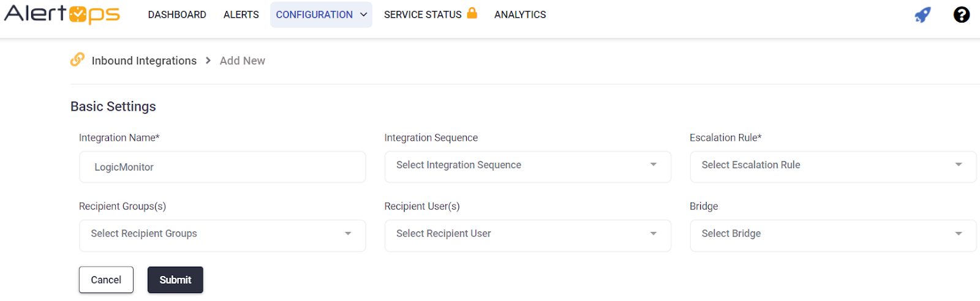Open the Select Bridge dropdown
The width and height of the screenshot is (980, 301).
832,234
